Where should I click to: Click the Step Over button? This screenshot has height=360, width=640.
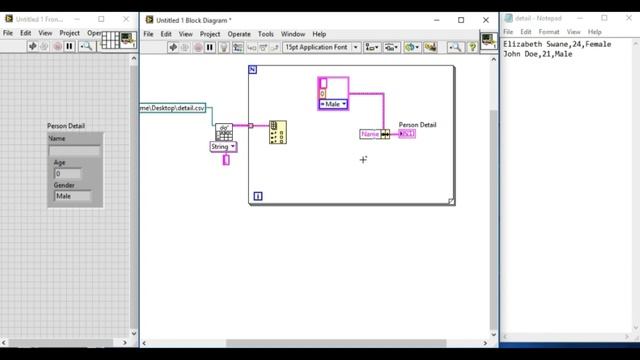click(x=263, y=48)
